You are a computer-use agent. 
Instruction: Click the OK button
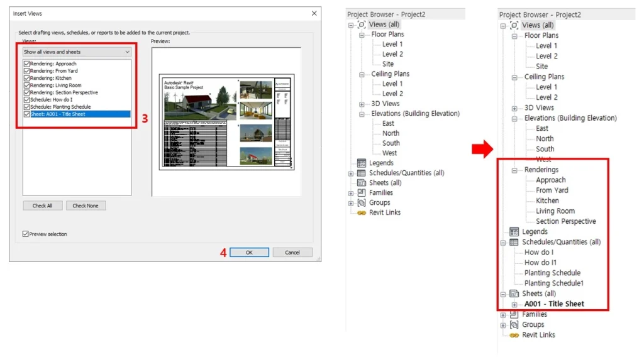(x=249, y=253)
